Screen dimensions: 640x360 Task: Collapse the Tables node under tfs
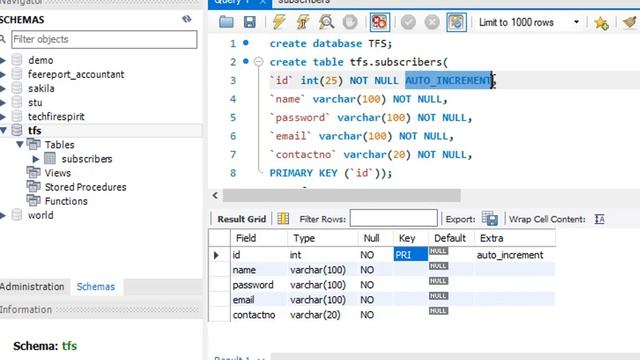coord(19,144)
